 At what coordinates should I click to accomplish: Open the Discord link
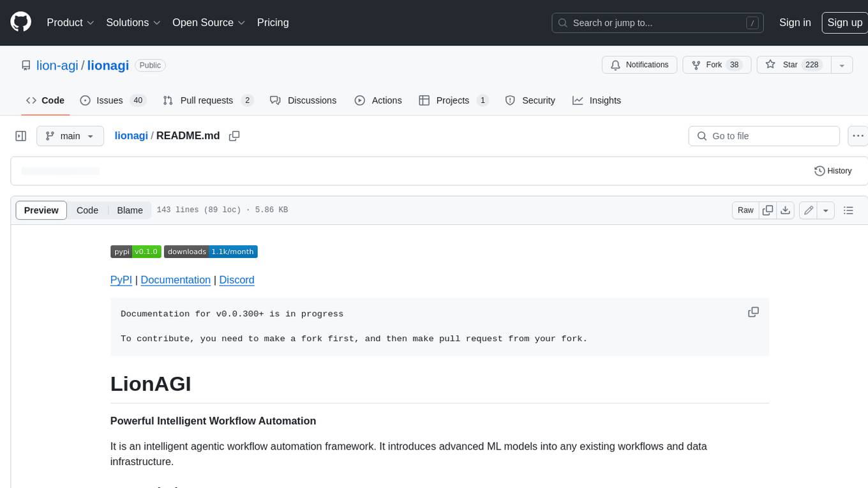coord(237,280)
